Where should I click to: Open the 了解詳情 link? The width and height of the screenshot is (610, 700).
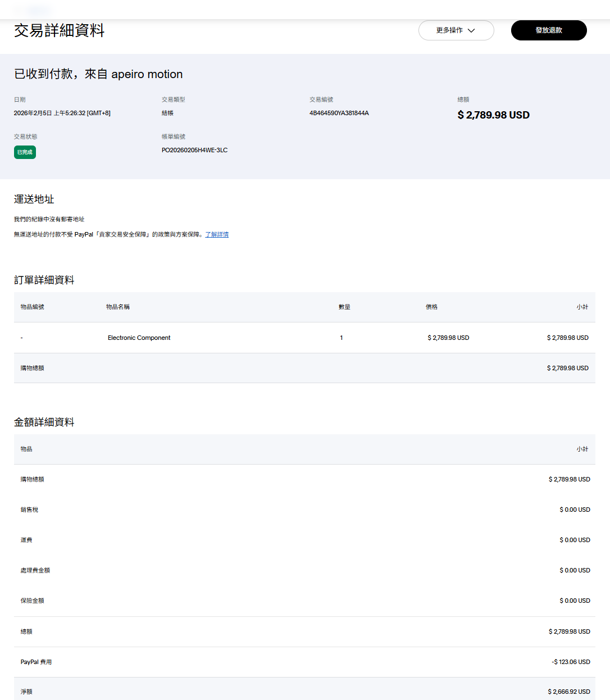217,234
